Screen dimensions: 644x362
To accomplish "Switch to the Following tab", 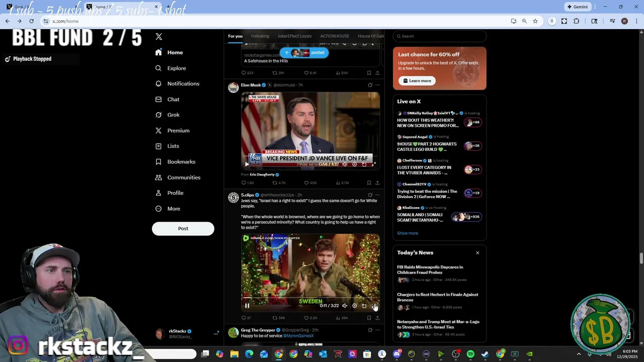I will [x=260, y=36].
